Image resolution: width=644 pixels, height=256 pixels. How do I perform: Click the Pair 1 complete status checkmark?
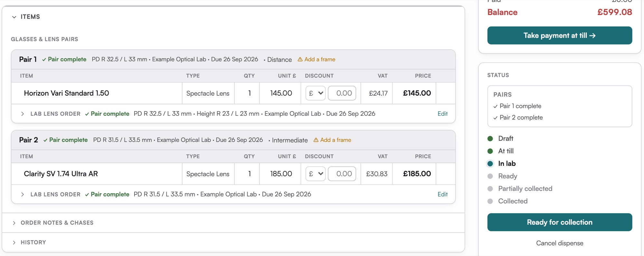tap(495, 106)
